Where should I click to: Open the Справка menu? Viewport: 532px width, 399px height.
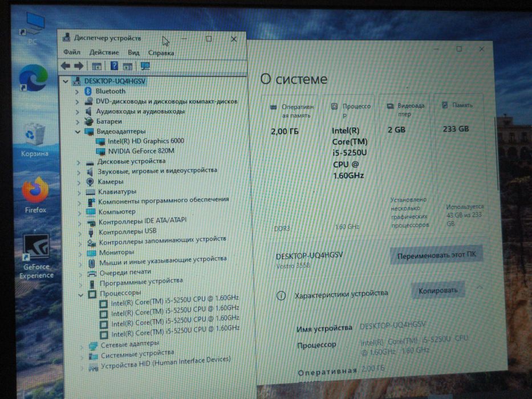click(x=161, y=53)
